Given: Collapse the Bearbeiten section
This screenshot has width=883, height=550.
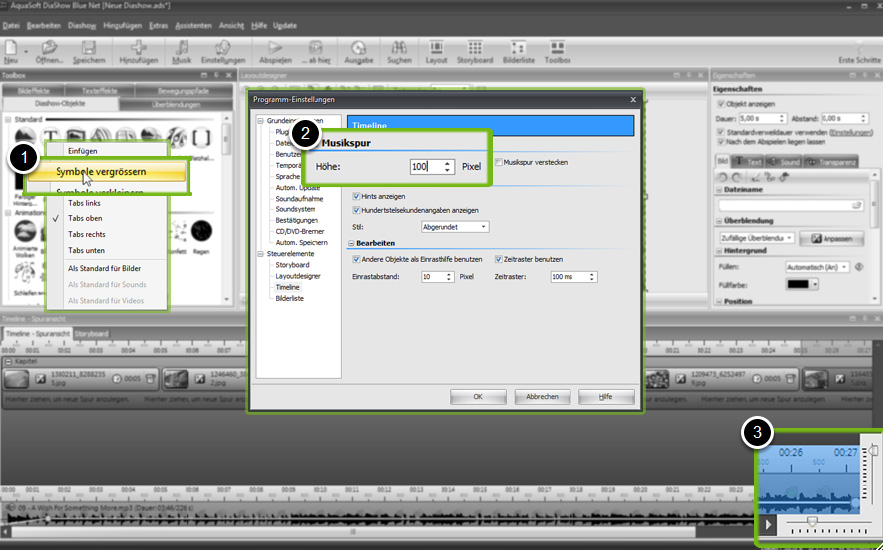Looking at the screenshot, I should click(352, 243).
